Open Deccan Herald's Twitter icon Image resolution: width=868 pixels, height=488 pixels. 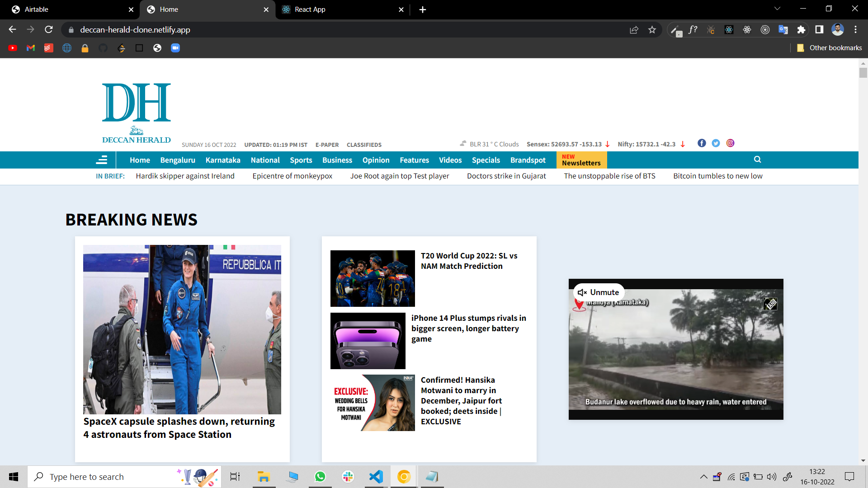[716, 143]
